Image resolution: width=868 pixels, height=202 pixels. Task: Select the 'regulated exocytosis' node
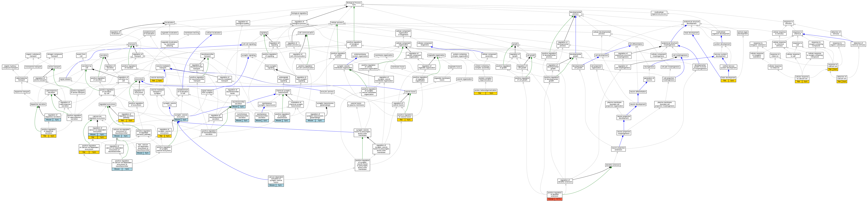107,104
